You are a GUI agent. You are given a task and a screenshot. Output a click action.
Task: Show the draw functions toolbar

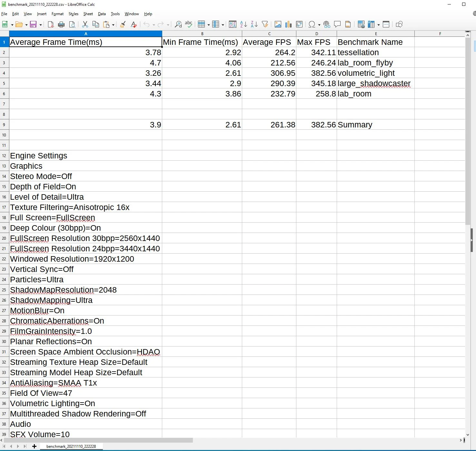[x=399, y=25]
